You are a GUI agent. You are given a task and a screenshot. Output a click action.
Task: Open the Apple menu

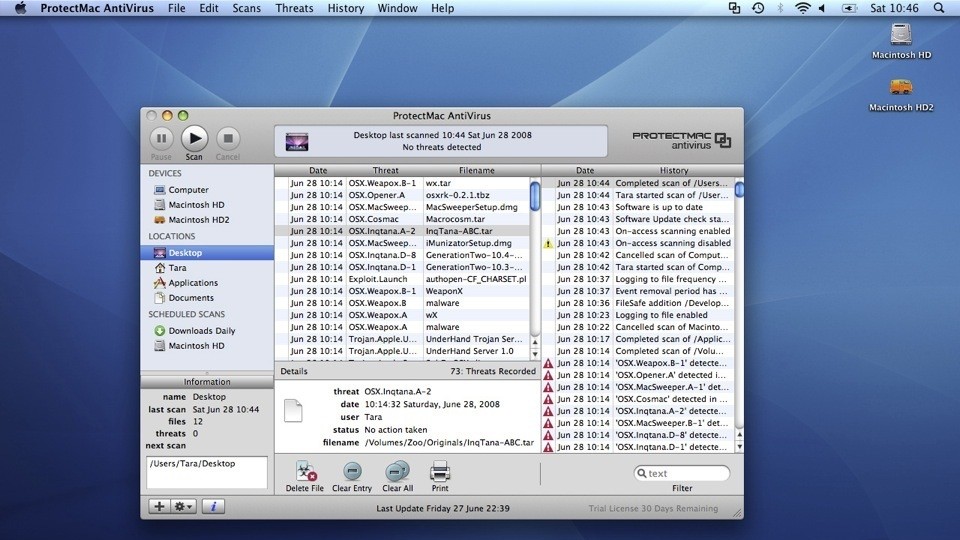pos(20,8)
